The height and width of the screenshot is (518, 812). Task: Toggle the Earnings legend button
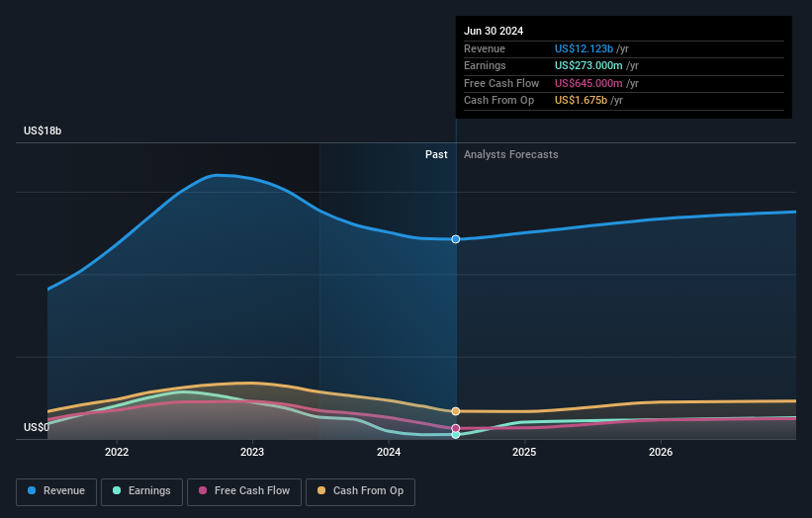tap(141, 491)
